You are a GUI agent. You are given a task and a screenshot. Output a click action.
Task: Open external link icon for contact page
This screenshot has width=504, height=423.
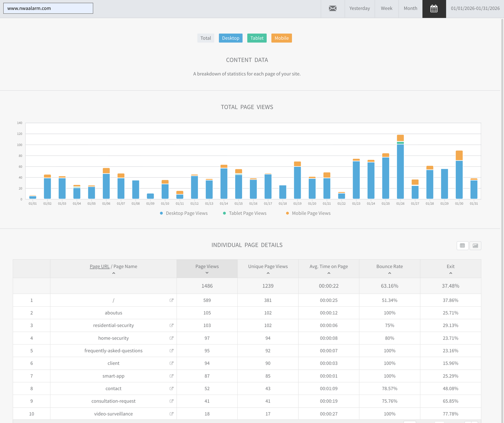171,388
